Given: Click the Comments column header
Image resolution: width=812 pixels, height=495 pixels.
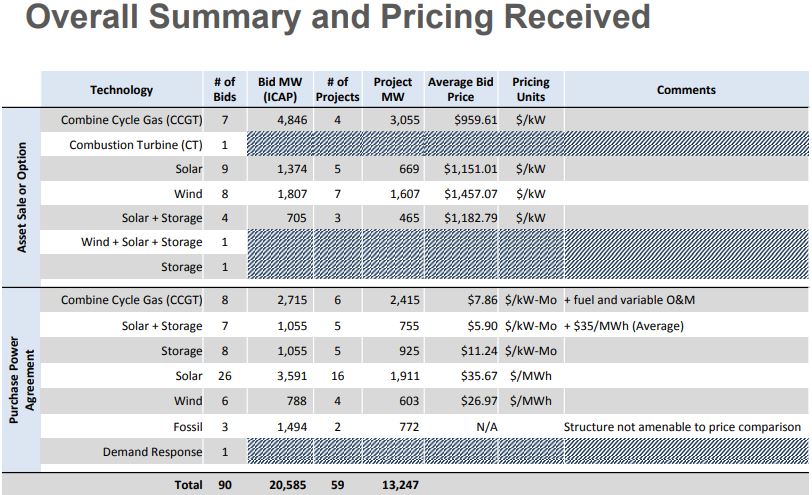Looking at the screenshot, I should (x=686, y=90).
